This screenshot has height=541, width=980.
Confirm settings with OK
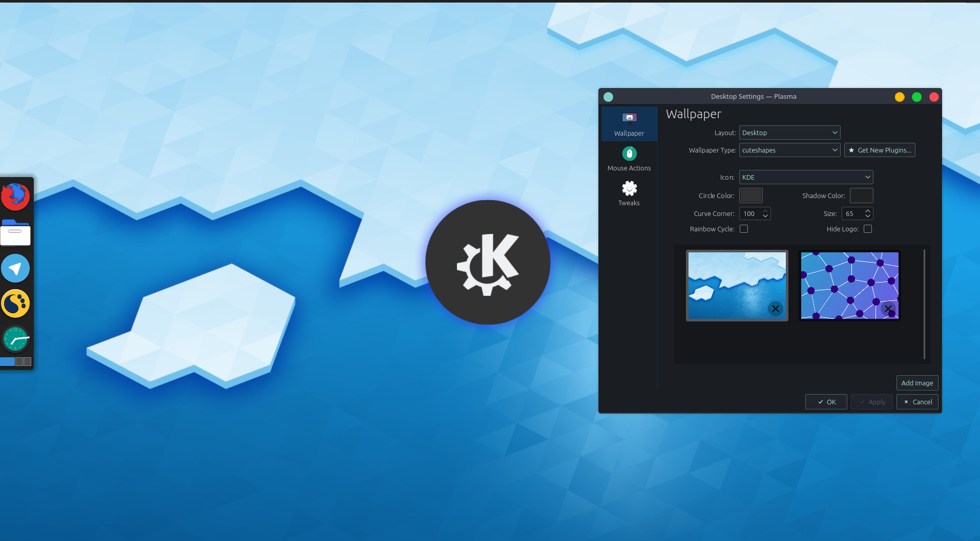pyautogui.click(x=826, y=402)
